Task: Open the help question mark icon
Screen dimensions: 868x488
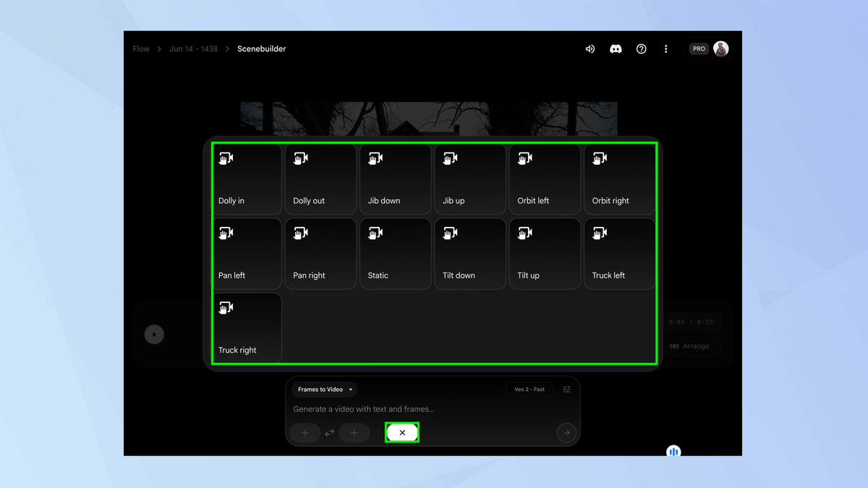Action: (x=641, y=49)
